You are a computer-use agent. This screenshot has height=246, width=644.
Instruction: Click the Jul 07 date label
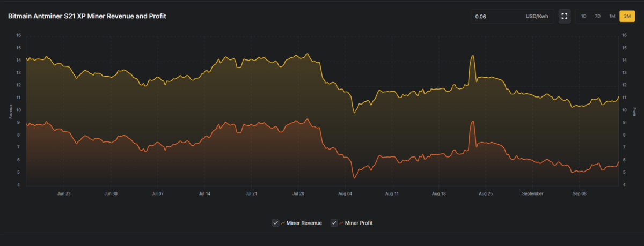point(158,194)
